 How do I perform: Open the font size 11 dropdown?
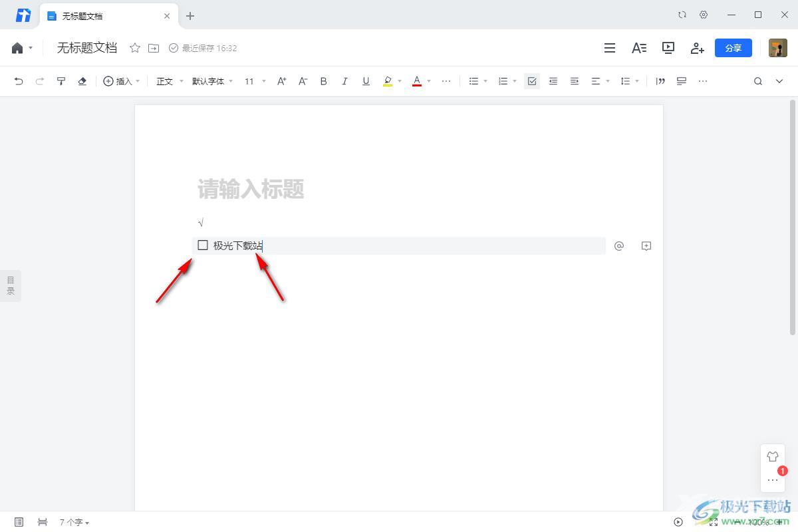coord(255,81)
